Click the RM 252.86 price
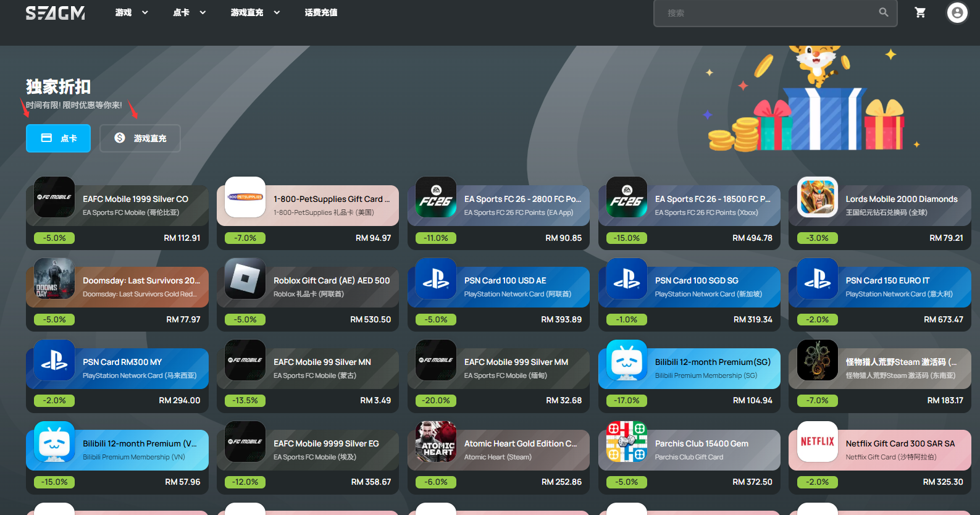 tap(561, 482)
